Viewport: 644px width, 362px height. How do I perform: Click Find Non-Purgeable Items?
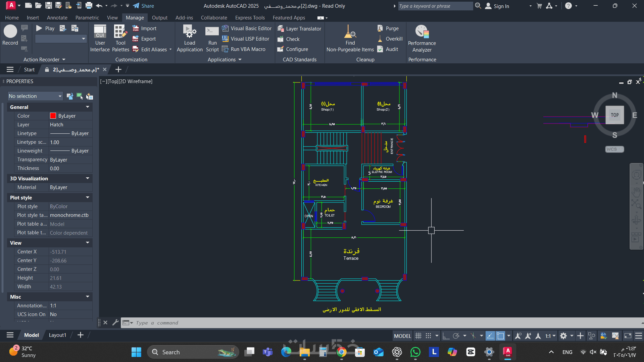click(350, 38)
